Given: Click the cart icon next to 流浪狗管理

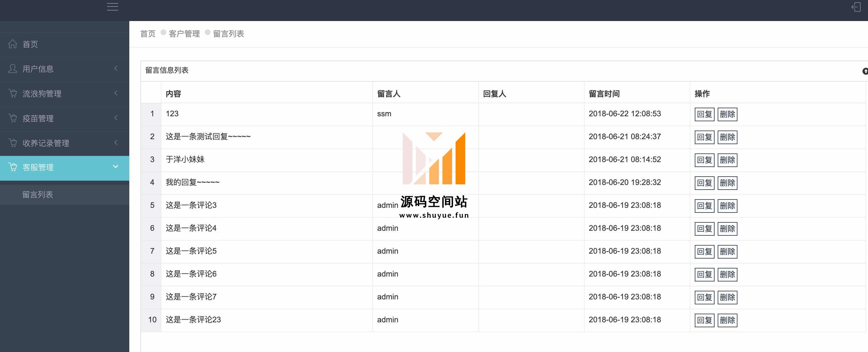Looking at the screenshot, I should (12, 93).
